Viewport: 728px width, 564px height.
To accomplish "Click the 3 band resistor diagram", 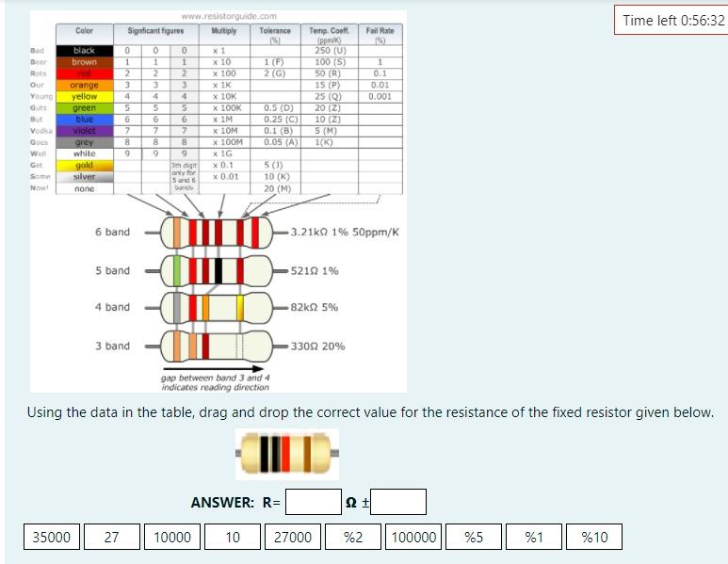I will 217,346.
